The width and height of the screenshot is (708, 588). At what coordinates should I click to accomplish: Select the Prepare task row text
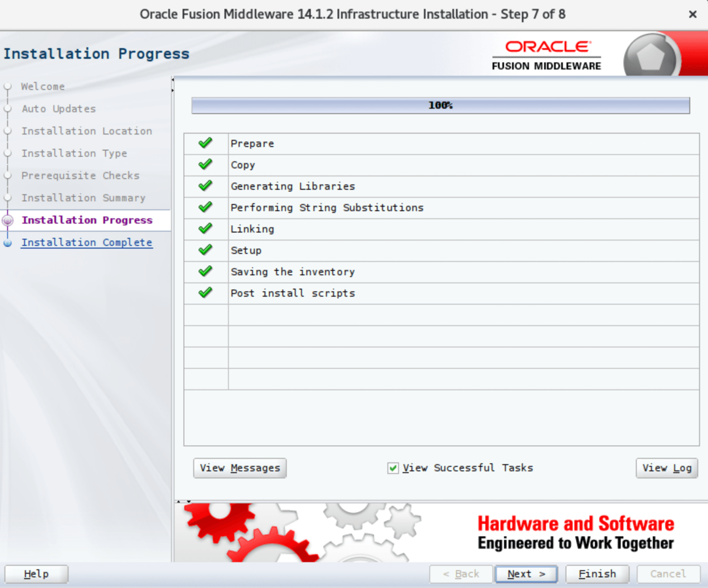click(252, 144)
